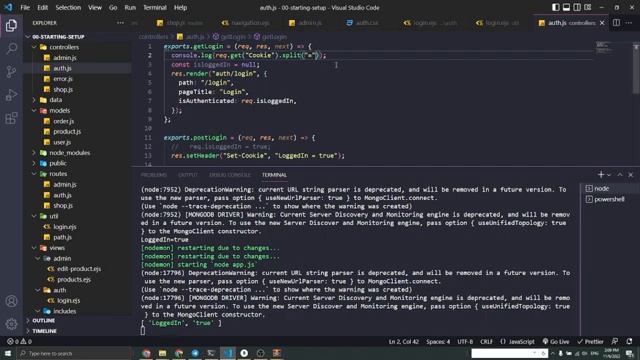640x360 pixels.
Task: Open the Edit menu
Action: (x=42, y=7)
